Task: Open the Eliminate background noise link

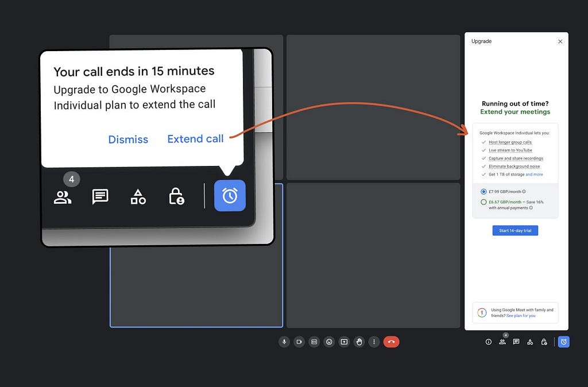Action: [x=514, y=166]
